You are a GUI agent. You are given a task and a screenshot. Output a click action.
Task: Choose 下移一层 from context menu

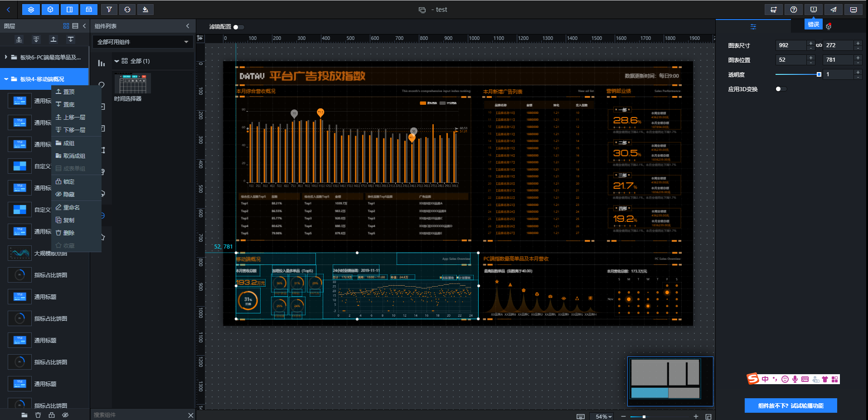(x=76, y=130)
